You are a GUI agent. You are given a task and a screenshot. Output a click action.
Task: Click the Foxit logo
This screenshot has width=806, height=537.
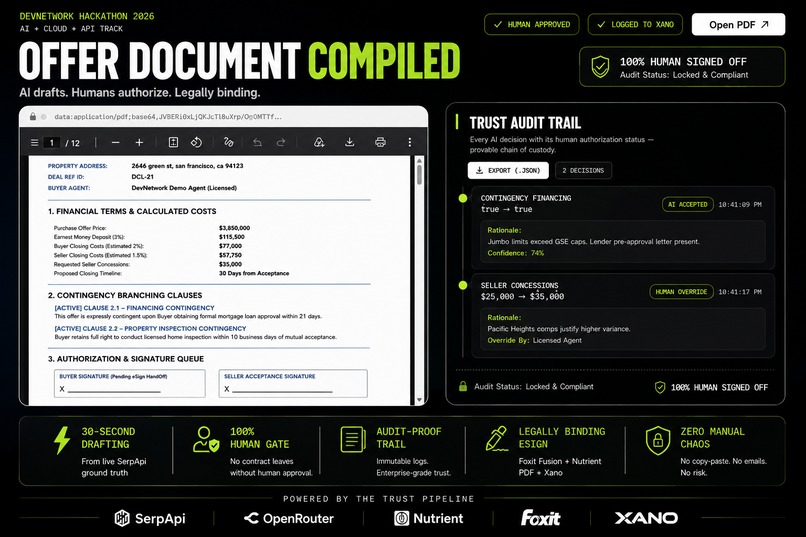540,518
